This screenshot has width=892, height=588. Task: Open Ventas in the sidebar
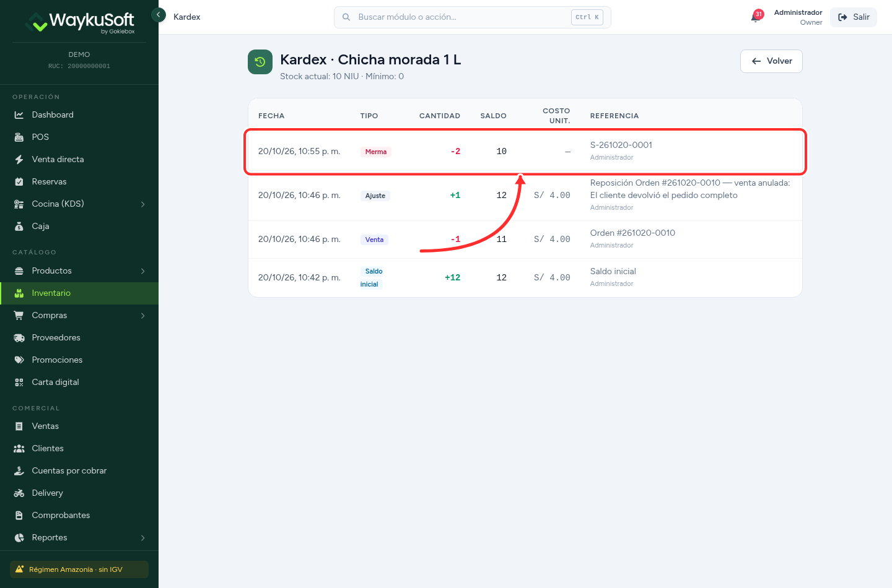pos(79,426)
